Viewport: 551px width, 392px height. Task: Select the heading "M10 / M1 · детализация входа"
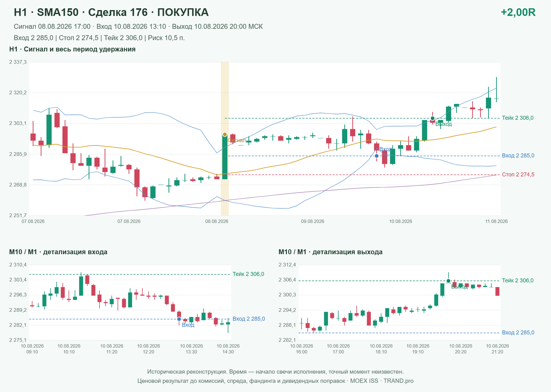coord(58,252)
